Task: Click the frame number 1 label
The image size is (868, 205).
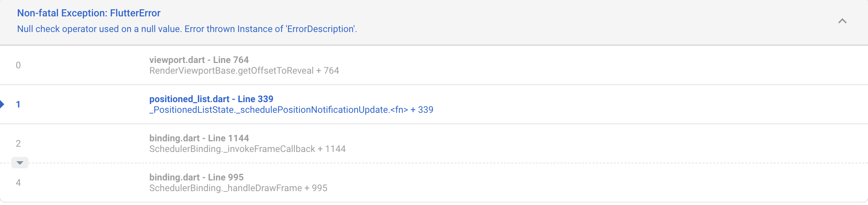Action: 18,104
